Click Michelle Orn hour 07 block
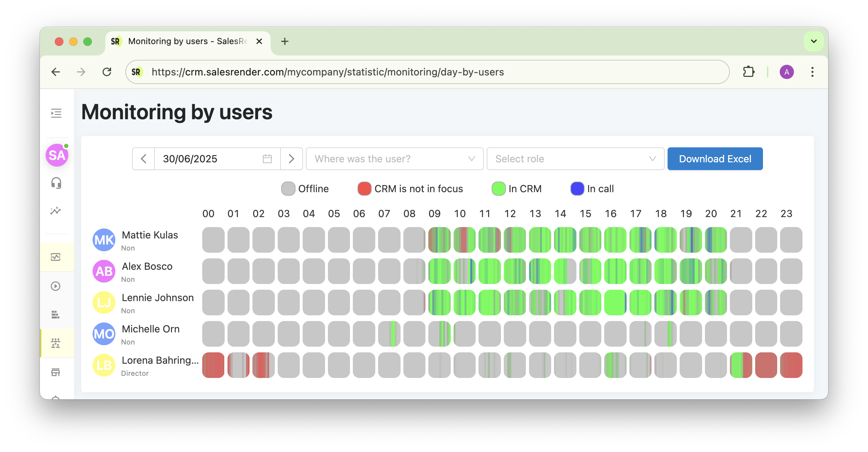 click(389, 334)
